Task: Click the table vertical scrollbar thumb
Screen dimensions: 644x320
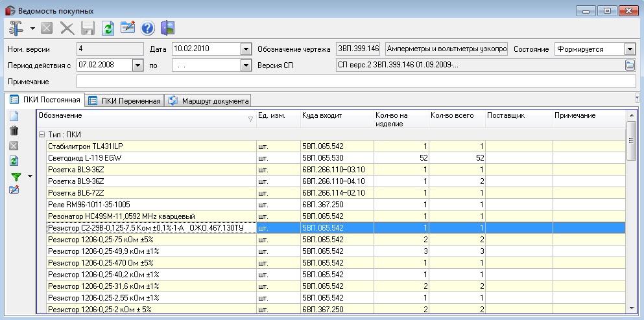Action: coord(631,141)
